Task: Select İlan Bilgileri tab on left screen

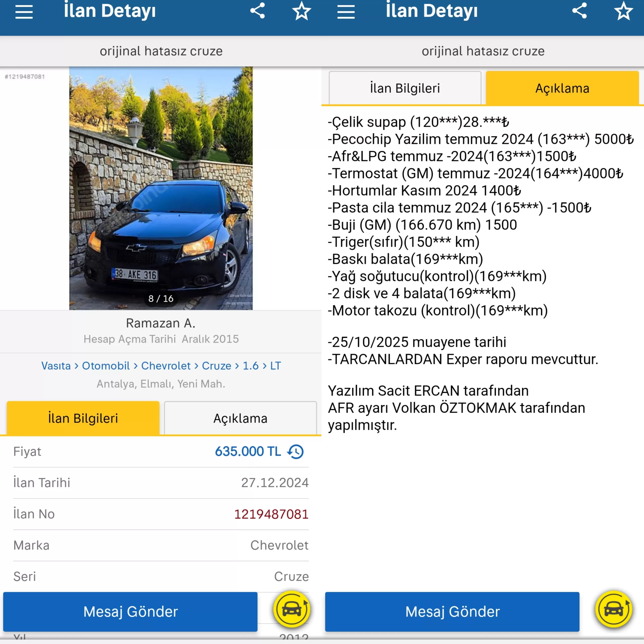Action: pyautogui.click(x=83, y=418)
